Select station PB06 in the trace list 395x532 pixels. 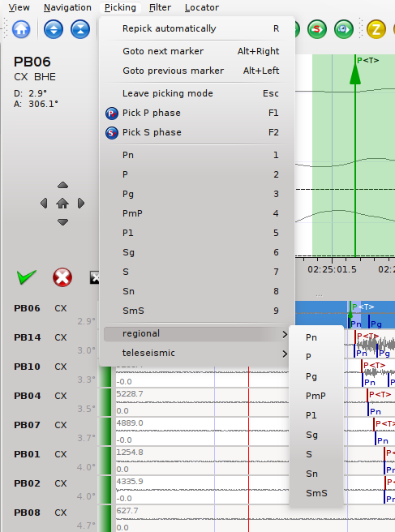point(27,308)
